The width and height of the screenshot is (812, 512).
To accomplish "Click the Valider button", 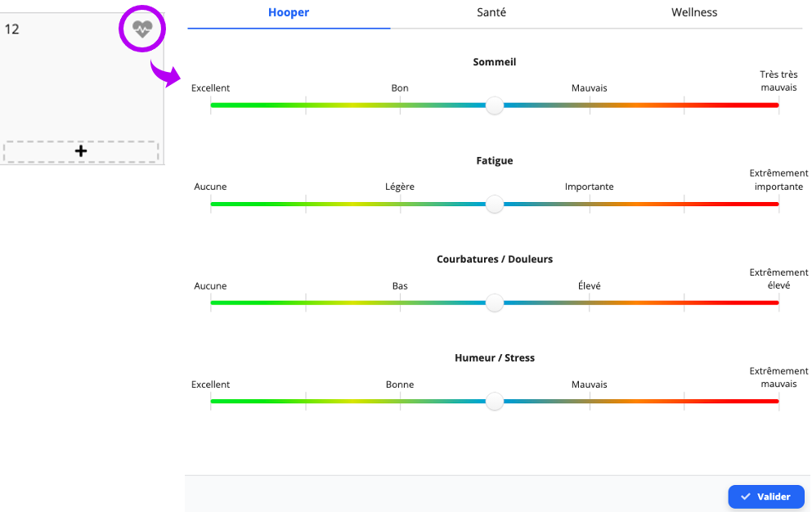I will (x=766, y=496).
